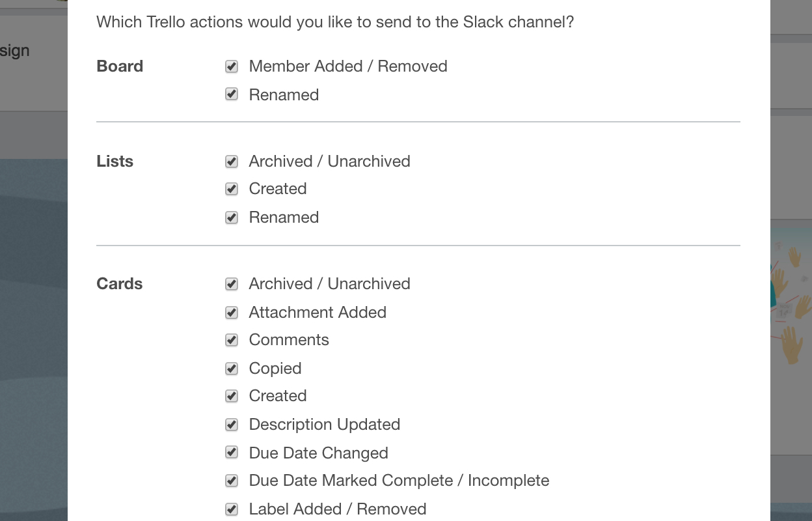Uncheck Due Date Marked Complete / Incomplete
Screen dimensions: 812x521
(232, 480)
